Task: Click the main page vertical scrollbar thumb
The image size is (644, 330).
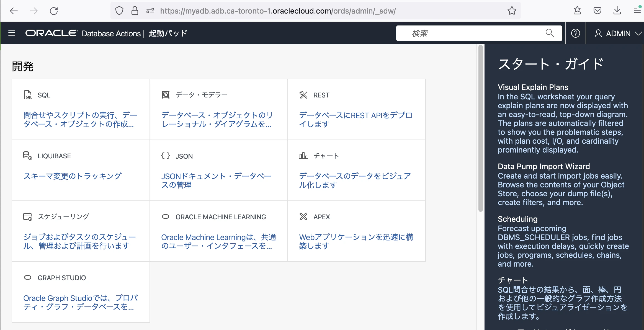Action: coord(481,128)
